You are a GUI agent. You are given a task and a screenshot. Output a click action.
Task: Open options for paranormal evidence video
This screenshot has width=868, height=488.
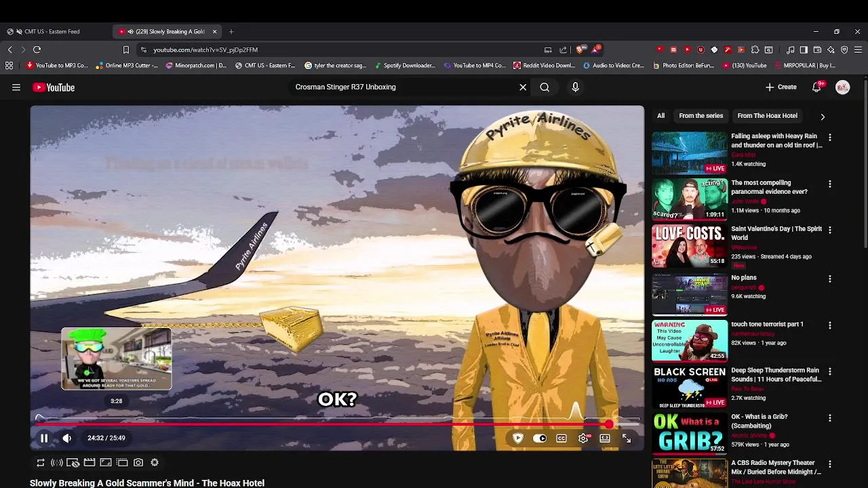830,184
